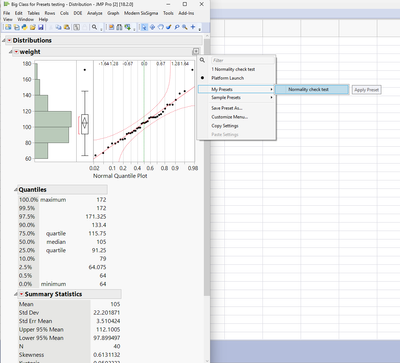This screenshot has height=363, width=400.
Task: Click the median quantile value 105
Action: click(101, 242)
